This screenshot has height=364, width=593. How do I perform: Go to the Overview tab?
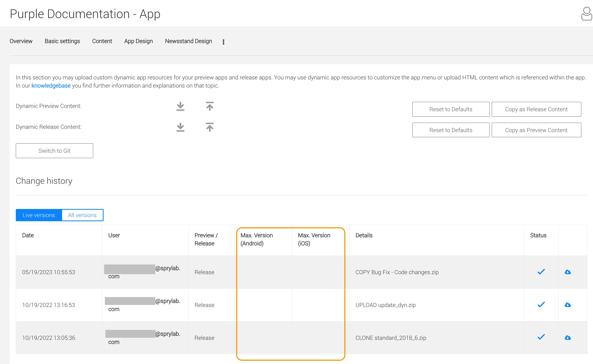click(21, 41)
